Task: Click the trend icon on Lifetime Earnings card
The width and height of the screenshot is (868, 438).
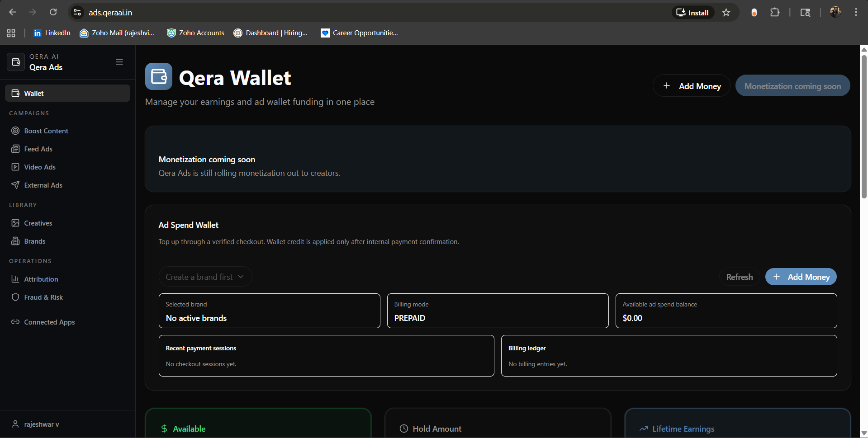Action: [x=644, y=429]
